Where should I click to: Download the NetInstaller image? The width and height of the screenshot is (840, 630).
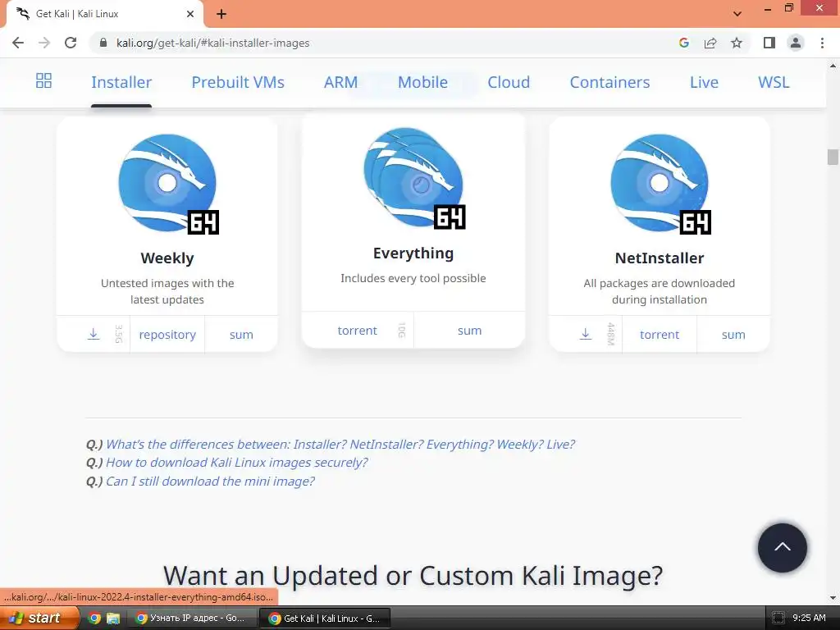586,335
